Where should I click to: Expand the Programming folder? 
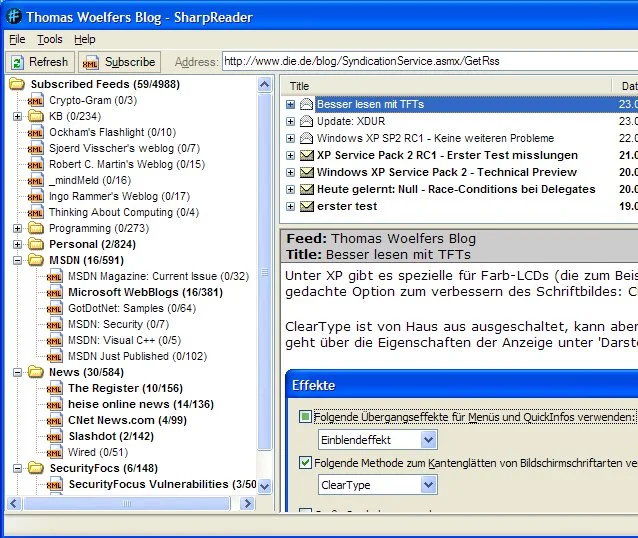pos(17,228)
